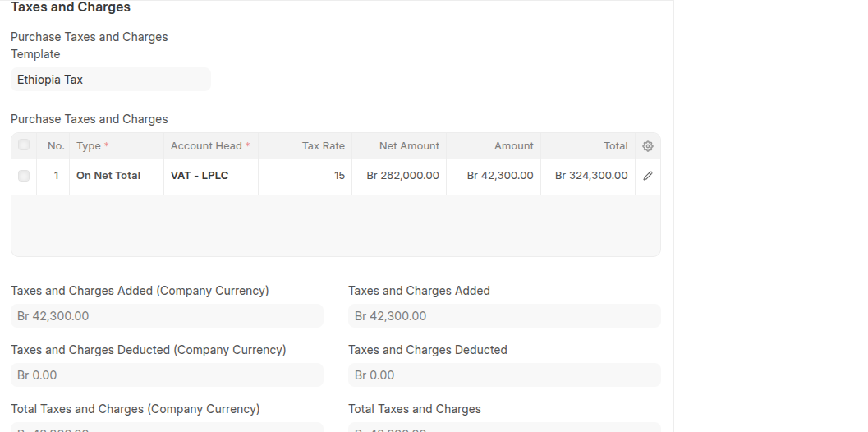Click the Net Amount cell Br 282,000.00

pyautogui.click(x=399, y=176)
